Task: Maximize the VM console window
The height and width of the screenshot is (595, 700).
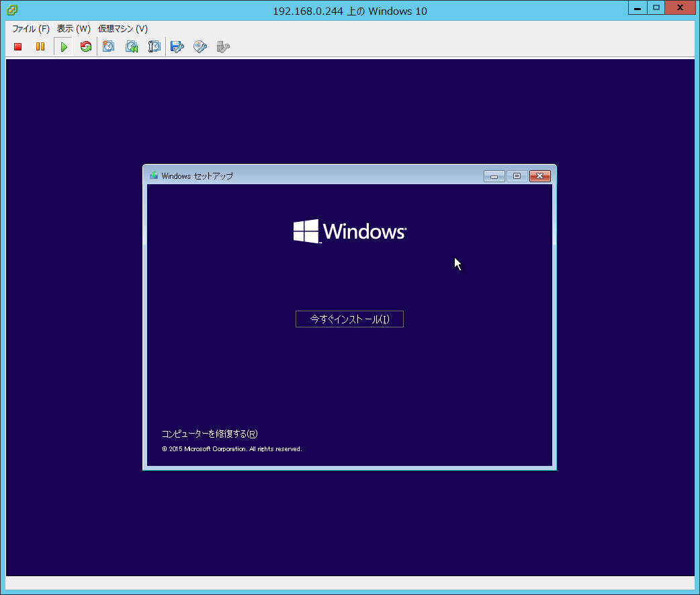Action: click(656, 7)
